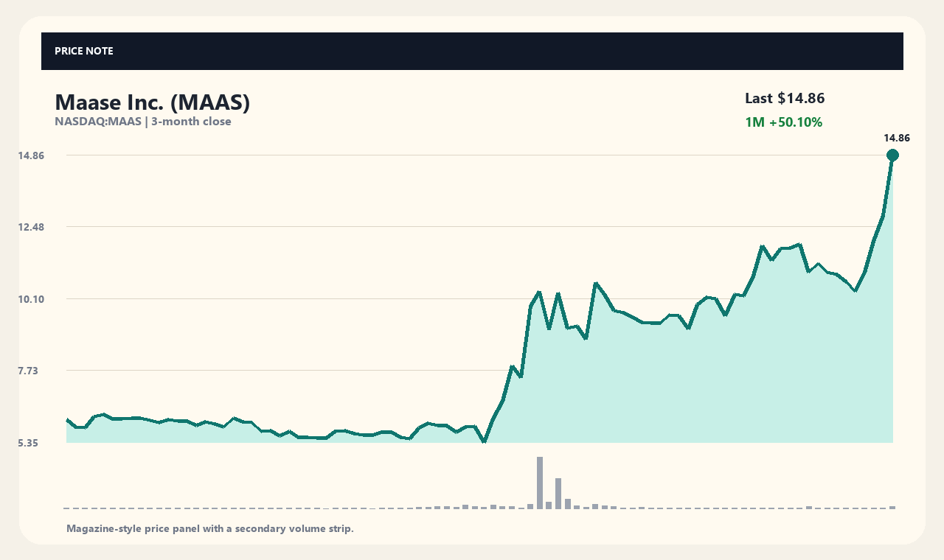Click the 10.10 y-axis tick label

coord(31,299)
